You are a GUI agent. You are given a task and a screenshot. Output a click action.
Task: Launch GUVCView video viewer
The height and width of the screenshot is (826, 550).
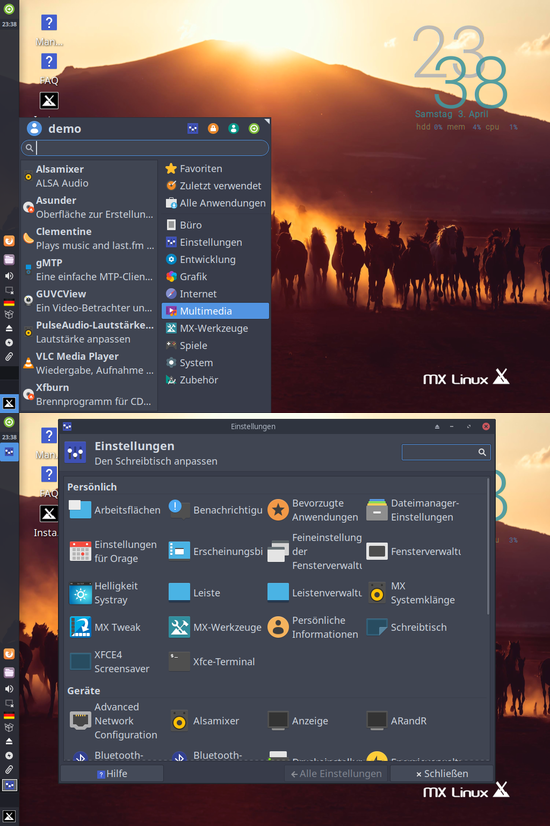pos(89,300)
